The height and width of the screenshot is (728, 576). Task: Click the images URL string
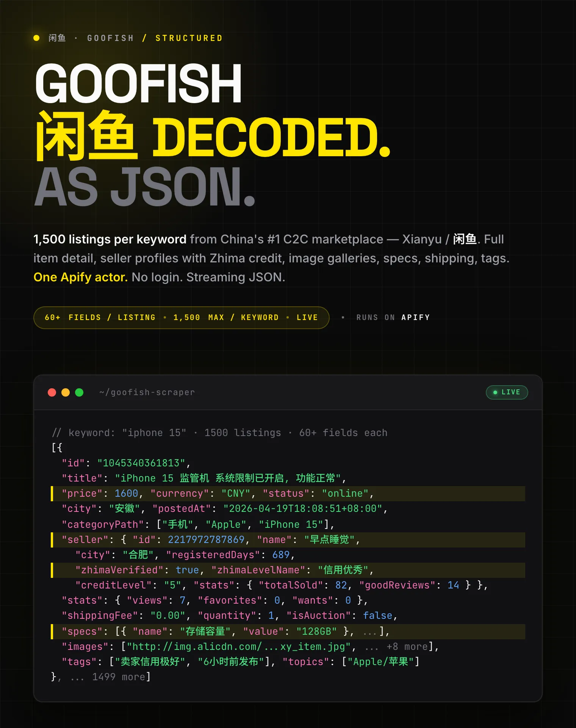[x=239, y=646]
